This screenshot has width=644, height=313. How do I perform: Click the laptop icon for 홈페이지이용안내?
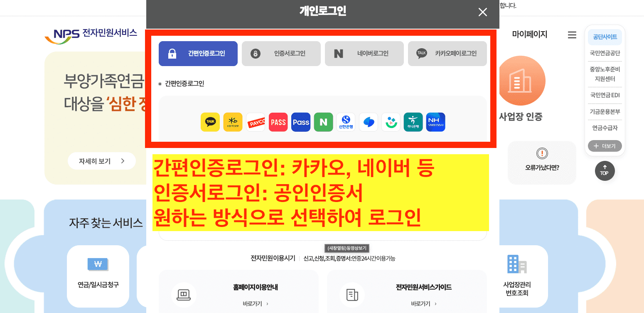tap(184, 295)
